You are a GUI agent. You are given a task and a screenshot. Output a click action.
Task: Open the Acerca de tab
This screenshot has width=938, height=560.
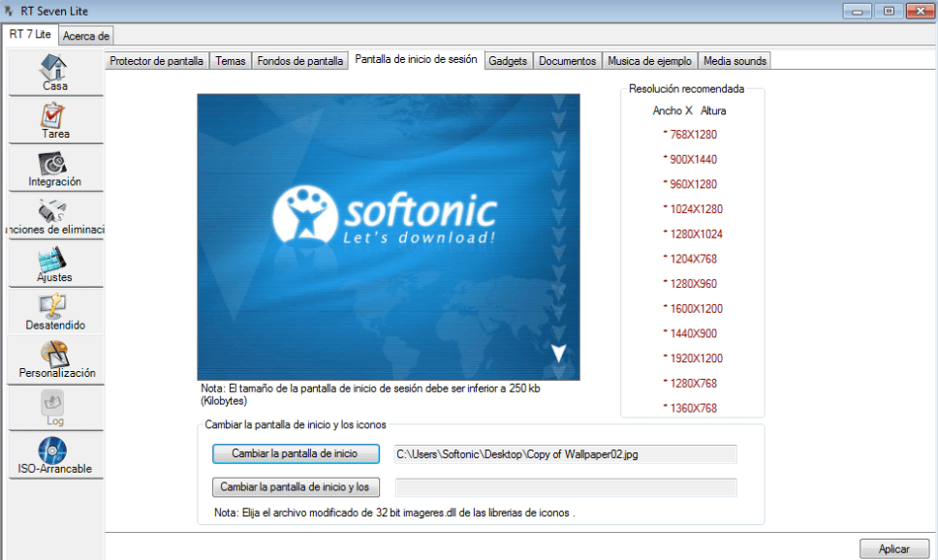click(x=86, y=36)
